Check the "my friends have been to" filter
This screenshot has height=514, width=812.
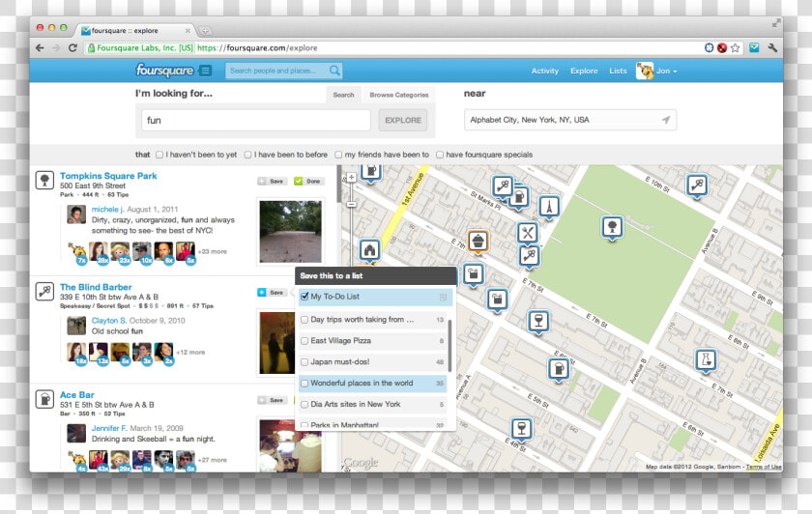(338, 155)
